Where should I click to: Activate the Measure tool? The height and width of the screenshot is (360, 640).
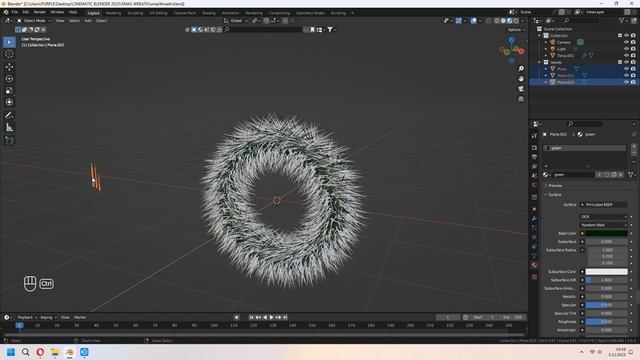coord(9,127)
